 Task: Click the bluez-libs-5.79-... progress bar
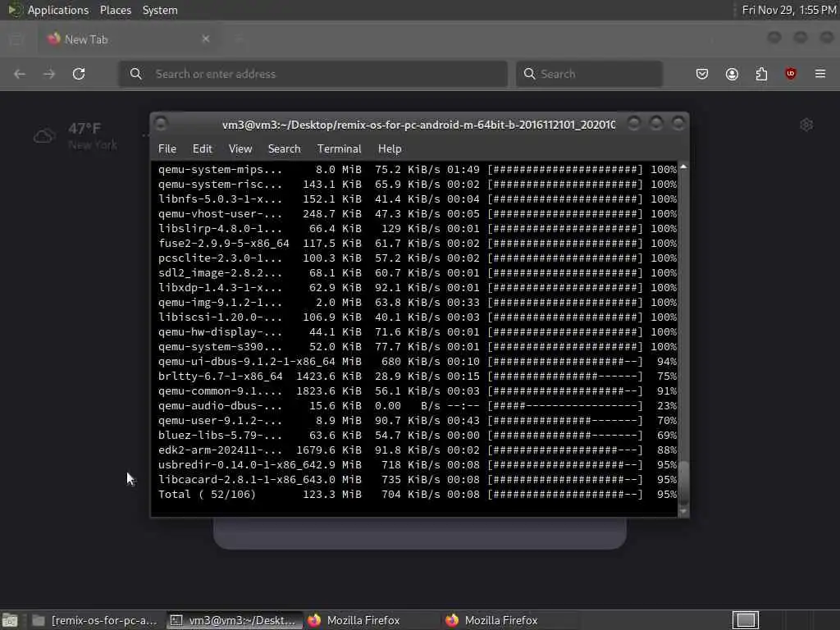[565, 436]
